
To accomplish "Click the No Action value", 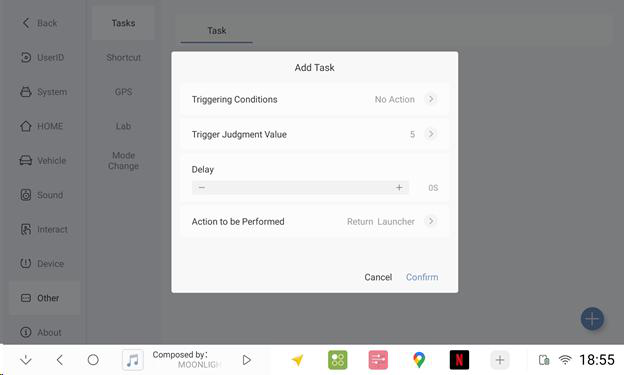I will [x=394, y=100].
